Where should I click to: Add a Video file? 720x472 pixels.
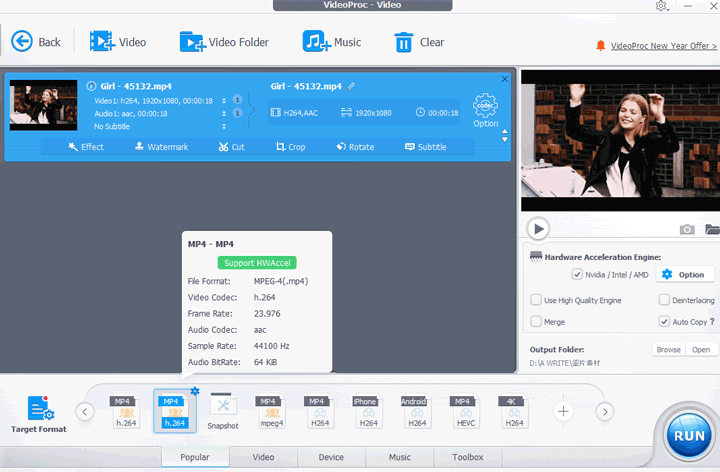118,42
